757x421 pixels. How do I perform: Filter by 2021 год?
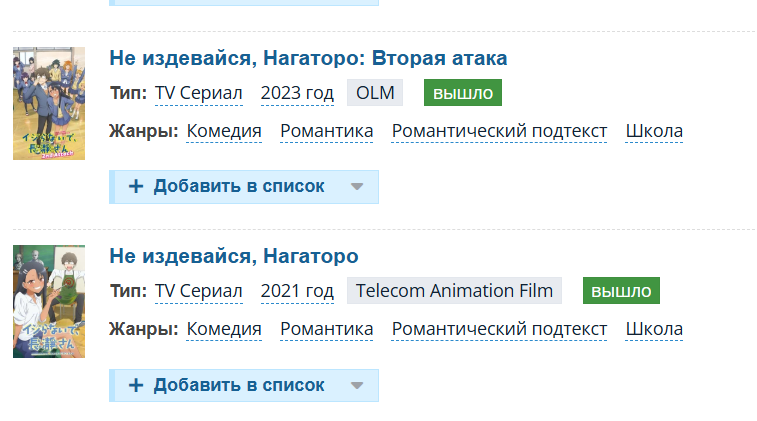[x=297, y=291]
